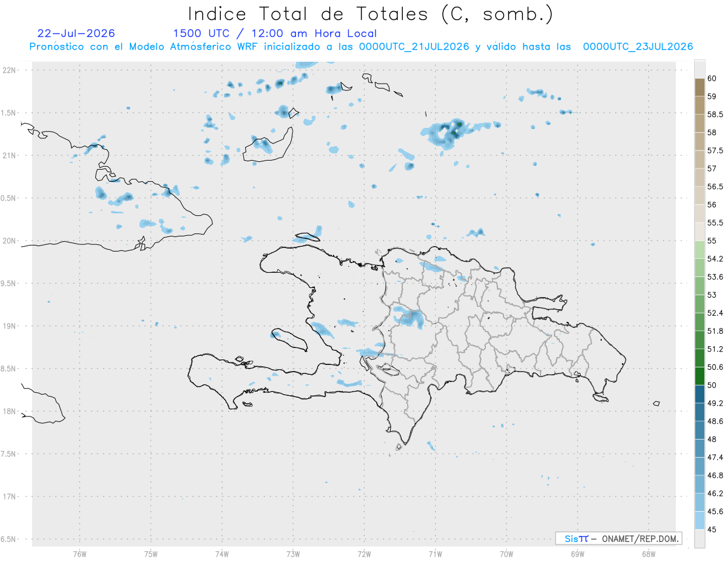This screenshot has width=728, height=562.
Task: Select the "69W" longitude label
Action: click(578, 554)
